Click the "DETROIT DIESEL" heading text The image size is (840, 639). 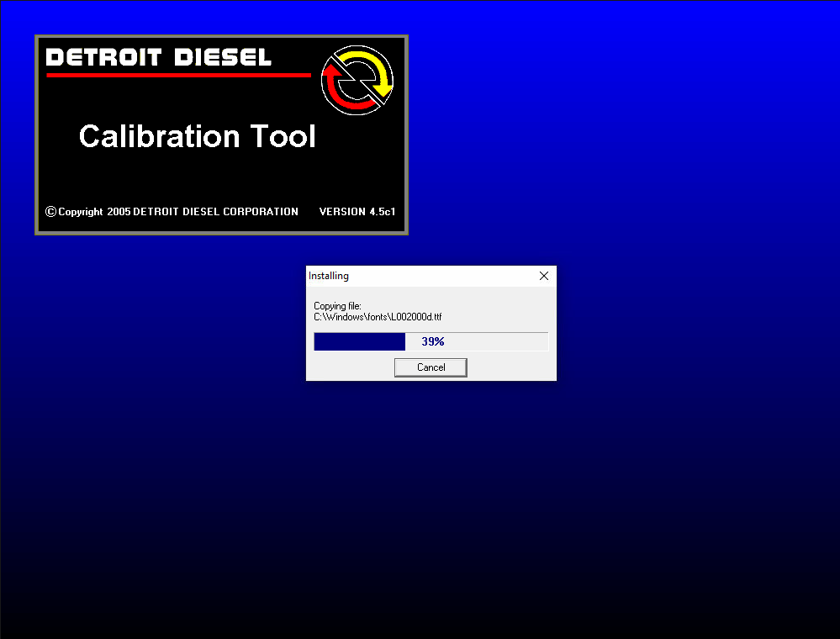(159, 57)
